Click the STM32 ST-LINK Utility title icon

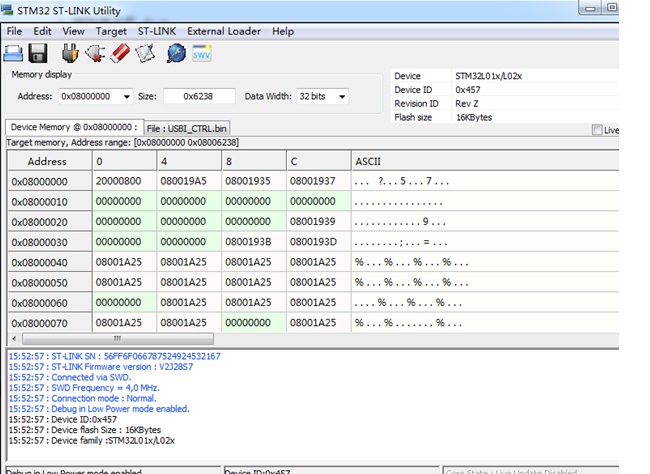[x=7, y=10]
